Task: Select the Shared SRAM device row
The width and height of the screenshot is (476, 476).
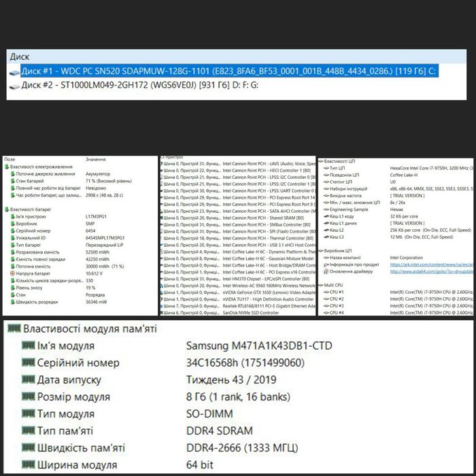Action: [x=233, y=218]
